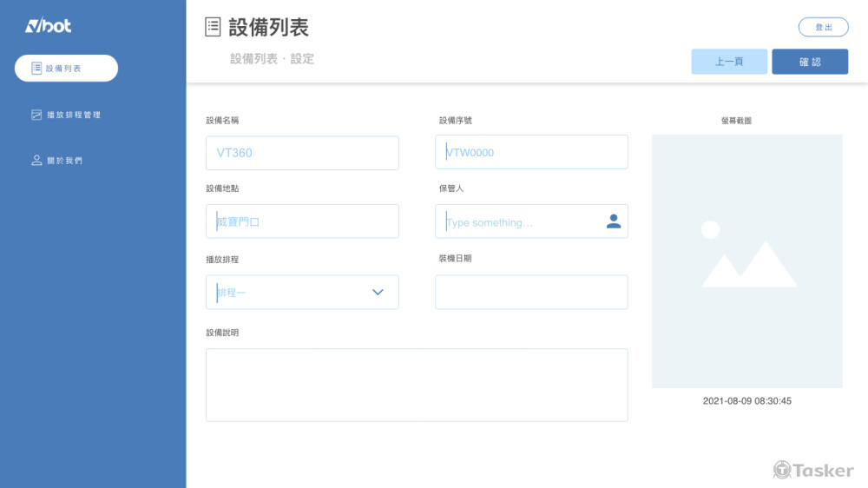
Task: Open 關於我們 page from sidebar
Action: coord(65,161)
